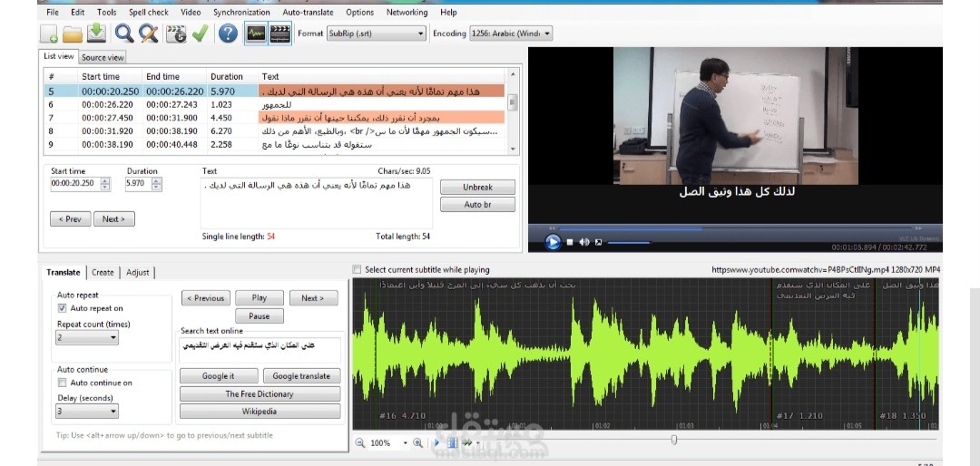Rewind video with the double-left arrows

tap(552, 228)
